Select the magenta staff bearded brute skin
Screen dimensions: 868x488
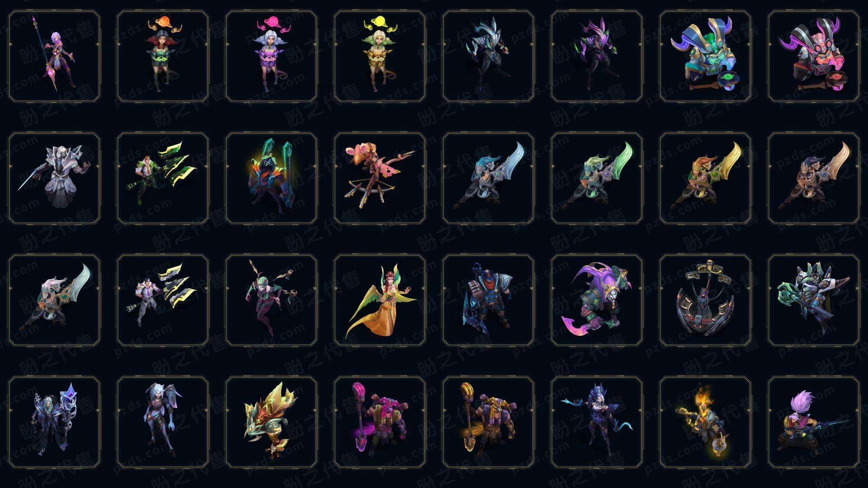pyautogui.click(x=380, y=422)
